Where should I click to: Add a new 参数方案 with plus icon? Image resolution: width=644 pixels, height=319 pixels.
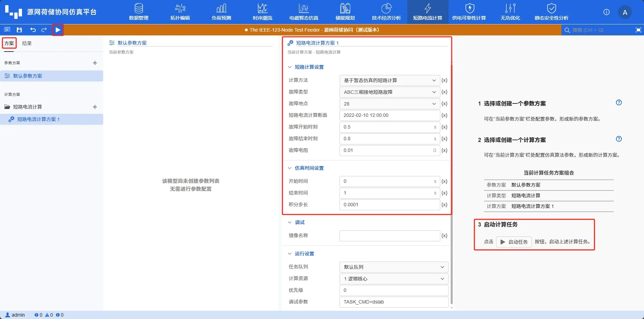[95, 63]
